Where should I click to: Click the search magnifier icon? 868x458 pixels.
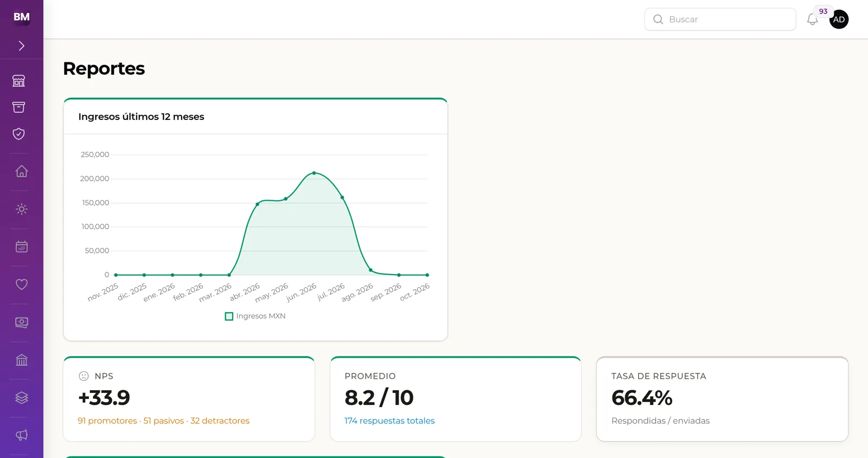[658, 20]
